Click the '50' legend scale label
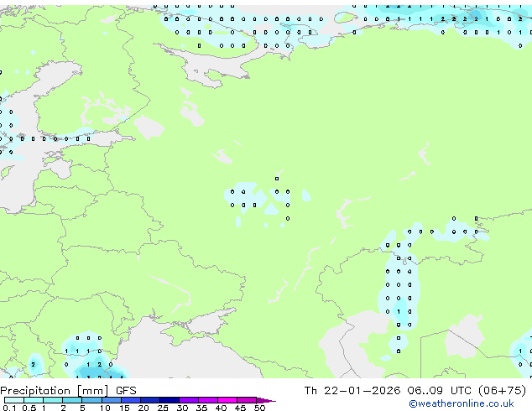This screenshot has width=532, height=411. (260, 408)
